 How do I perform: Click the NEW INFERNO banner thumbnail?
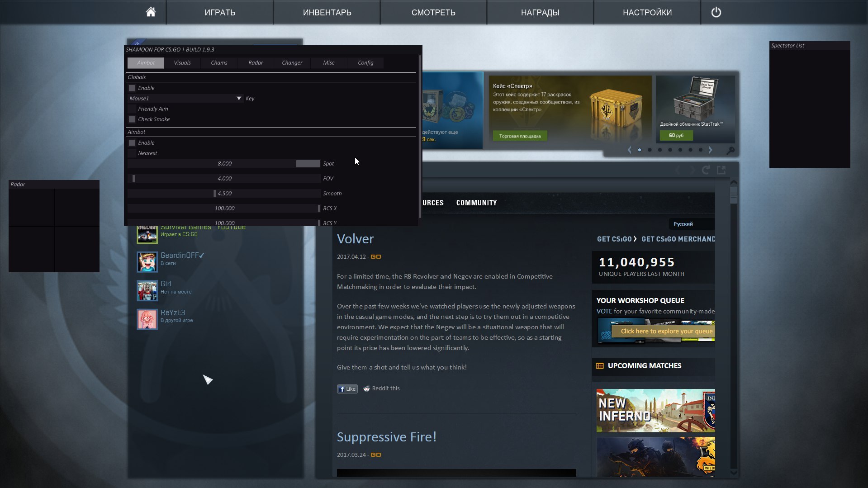[655, 410]
